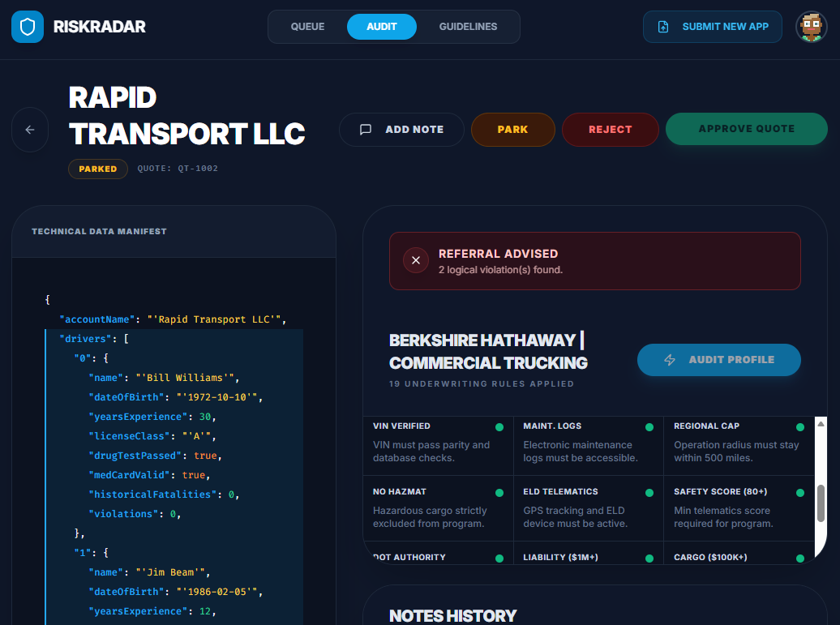Click the PARKED status badge
This screenshot has height=625, width=840.
tap(98, 169)
